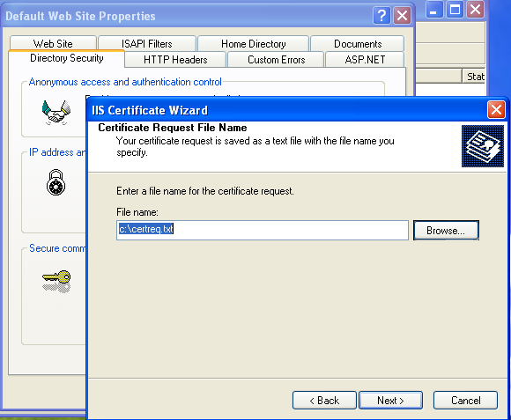Click the 'IP address' group label
This screenshot has height=420, width=511.
pyautogui.click(x=57, y=152)
